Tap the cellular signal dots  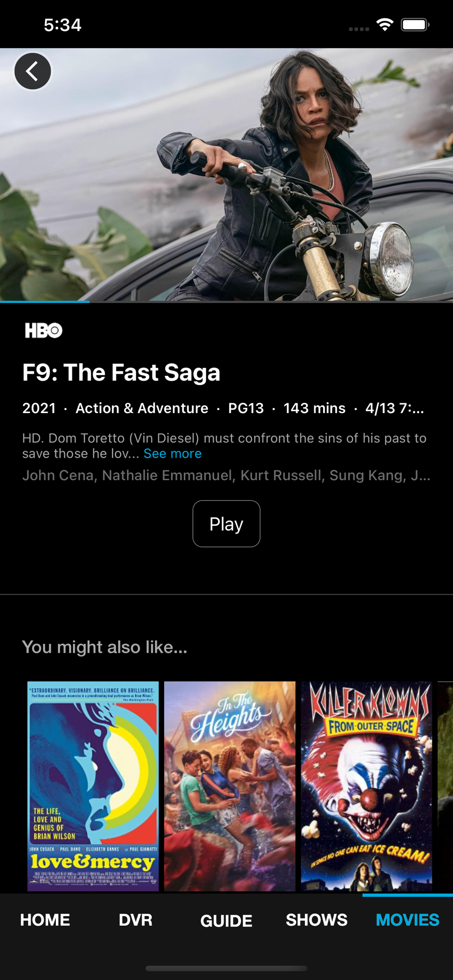pyautogui.click(x=359, y=29)
